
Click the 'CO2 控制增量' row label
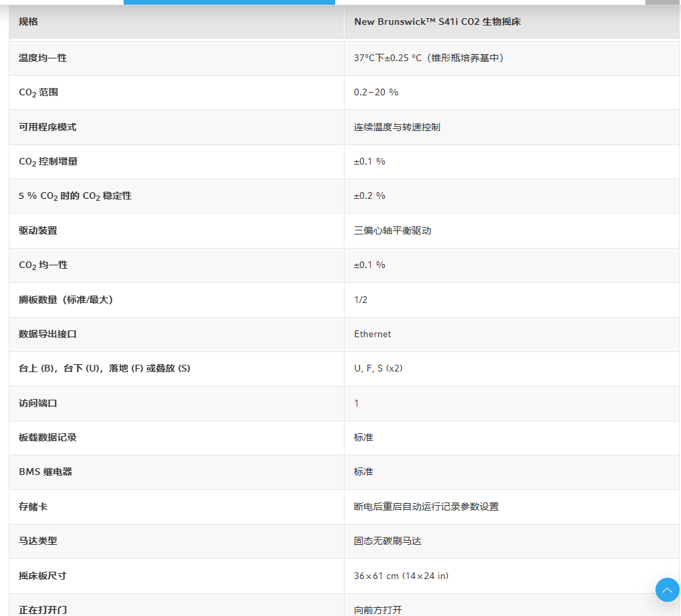[48, 162]
